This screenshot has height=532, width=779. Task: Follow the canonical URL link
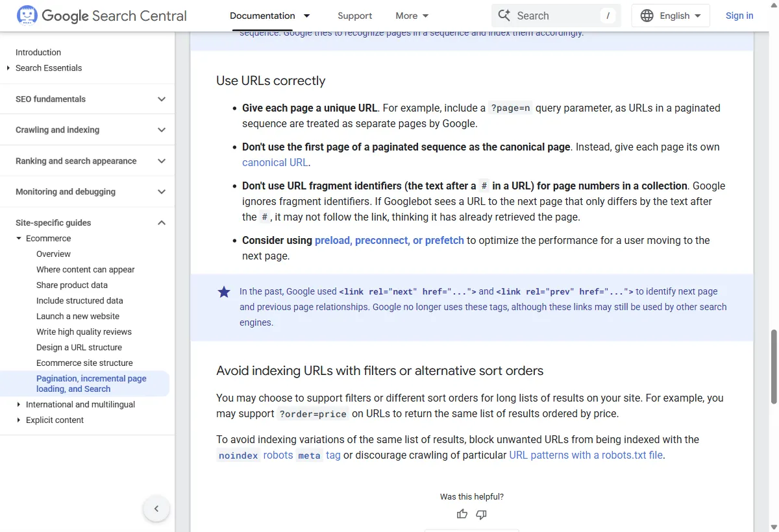[x=275, y=163]
